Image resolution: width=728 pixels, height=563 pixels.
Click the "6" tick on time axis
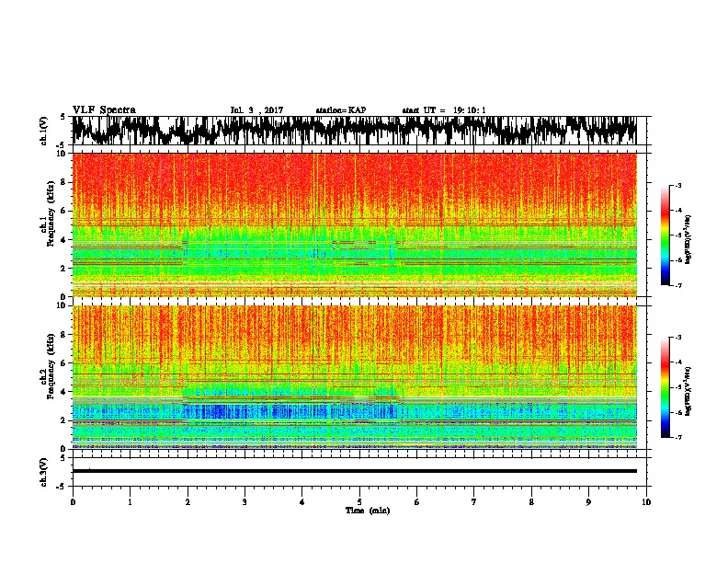[417, 502]
